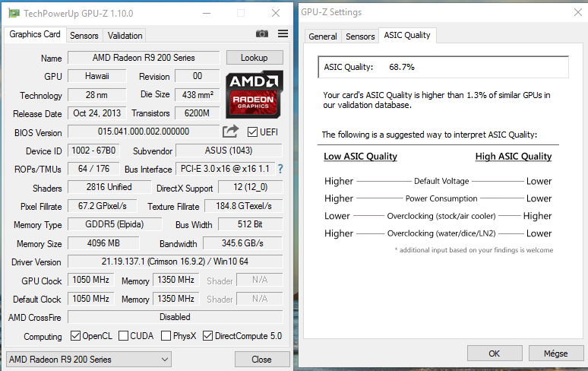Click the GPU Clock value 1050 MHz
The image size is (588, 371).
pyautogui.click(x=90, y=280)
